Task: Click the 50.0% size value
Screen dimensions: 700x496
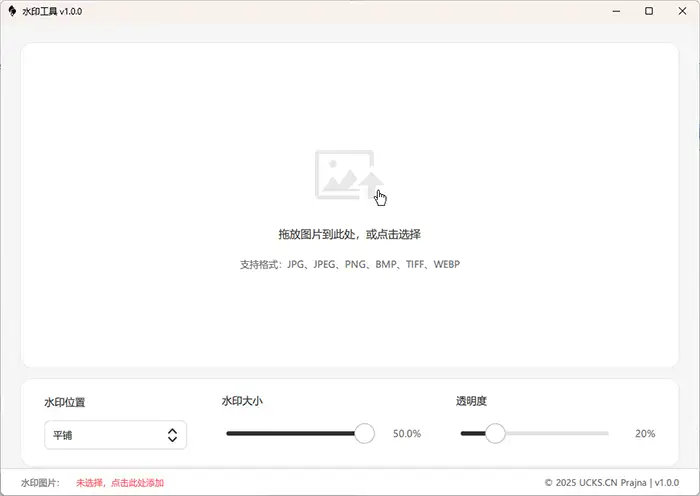Action: pyautogui.click(x=407, y=433)
